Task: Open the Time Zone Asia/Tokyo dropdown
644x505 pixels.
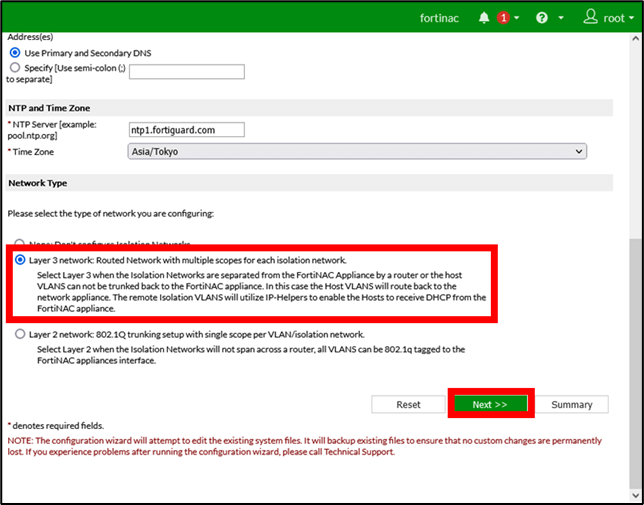Action: coord(357,152)
